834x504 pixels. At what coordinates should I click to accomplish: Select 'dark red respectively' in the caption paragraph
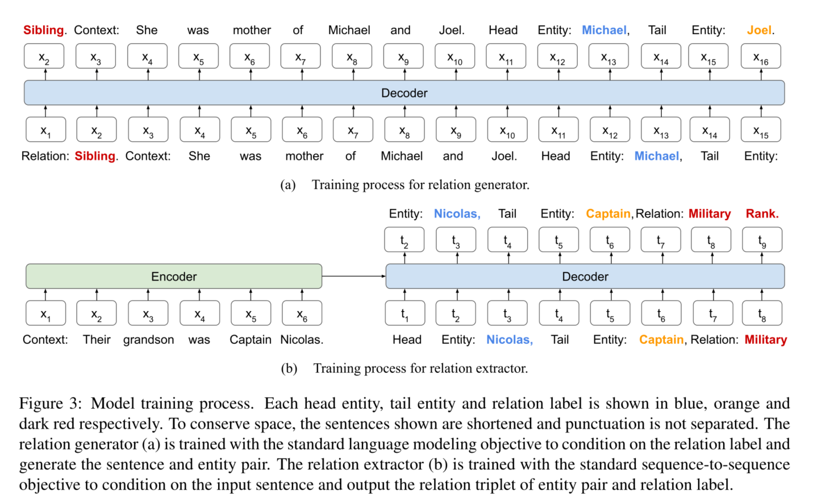92,424
